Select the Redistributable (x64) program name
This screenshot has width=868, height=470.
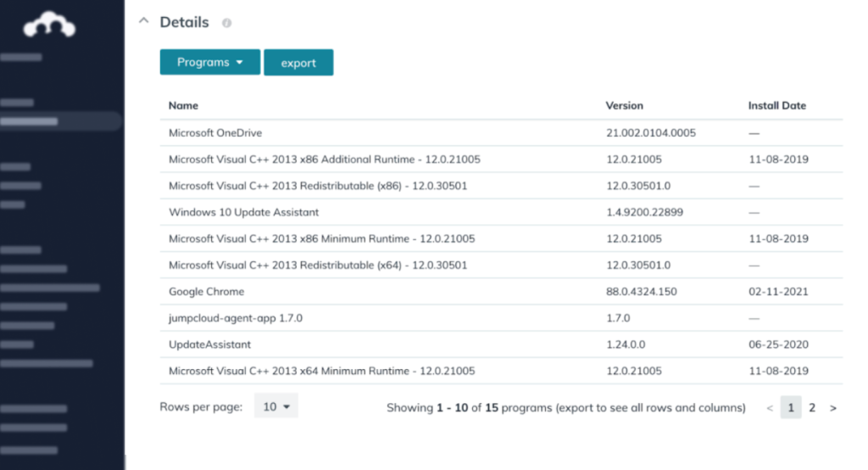(318, 266)
